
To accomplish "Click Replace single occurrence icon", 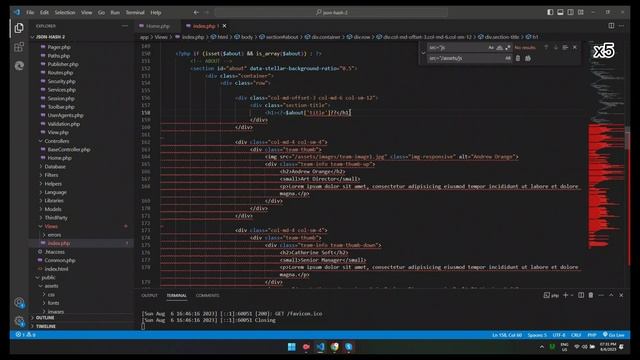I will 518,58.
